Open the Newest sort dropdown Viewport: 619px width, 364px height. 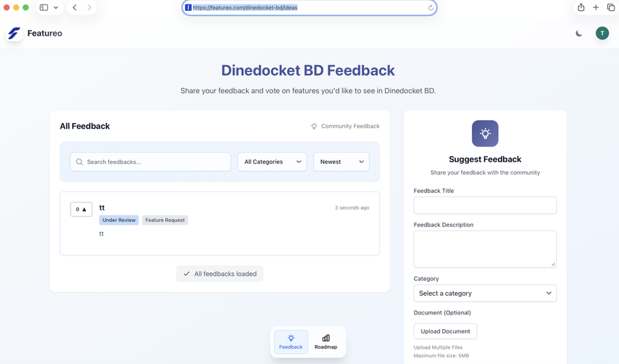click(341, 162)
